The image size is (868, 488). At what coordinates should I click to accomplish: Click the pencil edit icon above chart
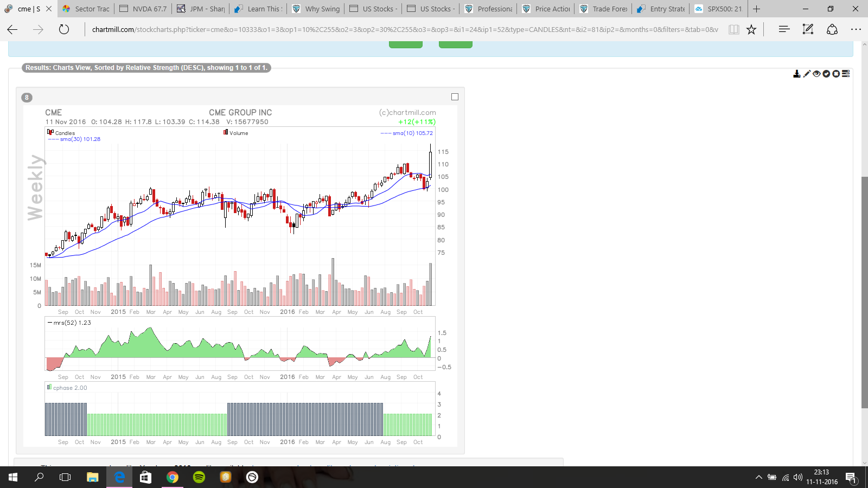coord(807,74)
